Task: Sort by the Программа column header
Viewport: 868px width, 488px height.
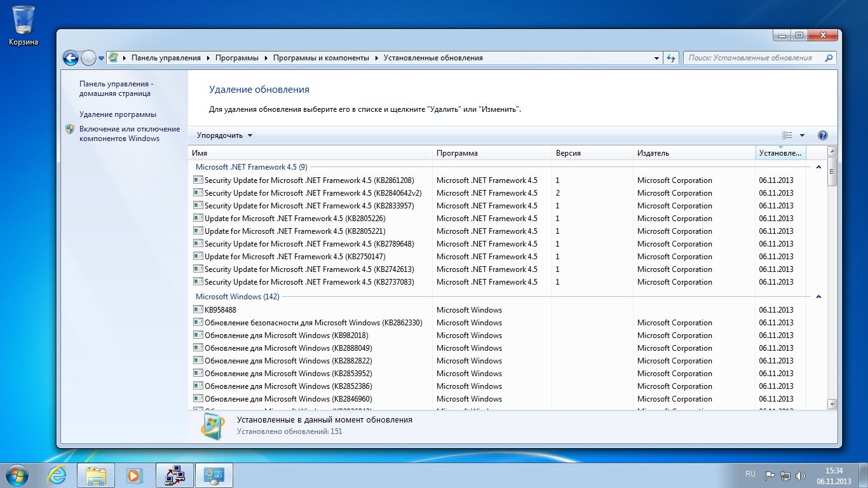Action: (492, 153)
